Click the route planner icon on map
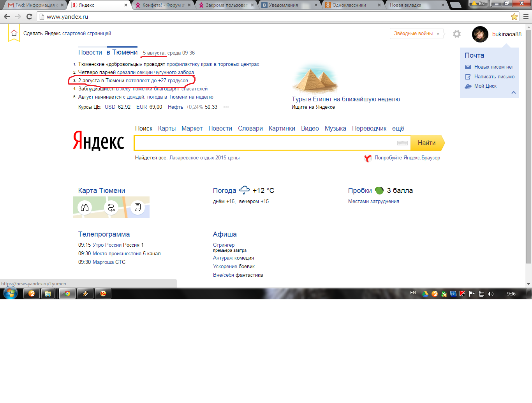Screen dimensions: 532x403 point(111,207)
